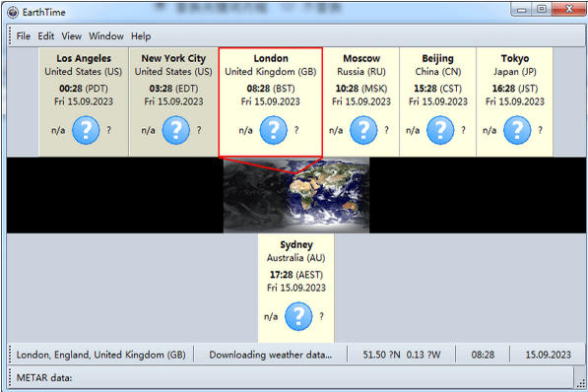Click London, England location in status bar
The height and width of the screenshot is (392, 588).
pyautogui.click(x=100, y=355)
